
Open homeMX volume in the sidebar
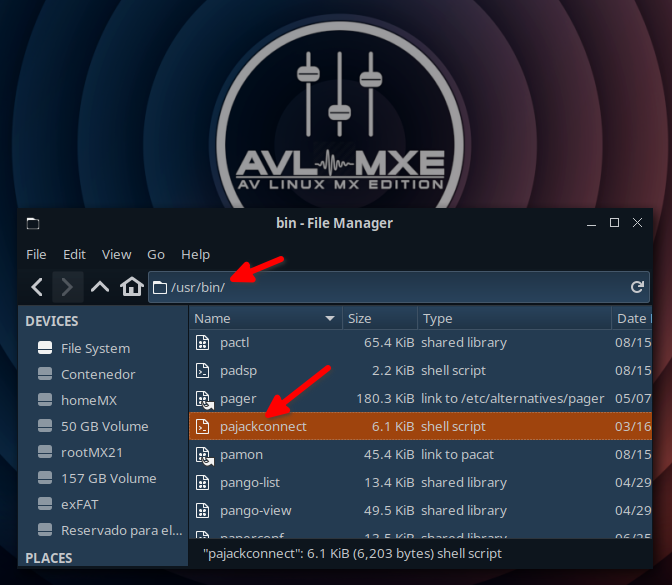pyautogui.click(x=89, y=400)
